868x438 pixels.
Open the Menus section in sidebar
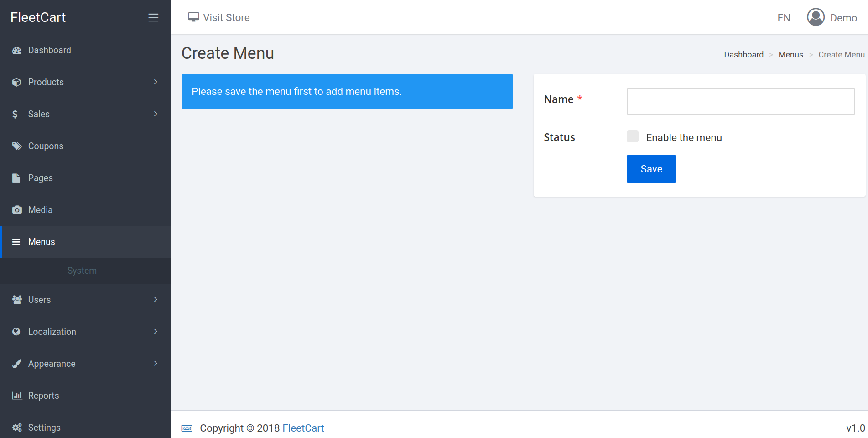pyautogui.click(x=42, y=242)
